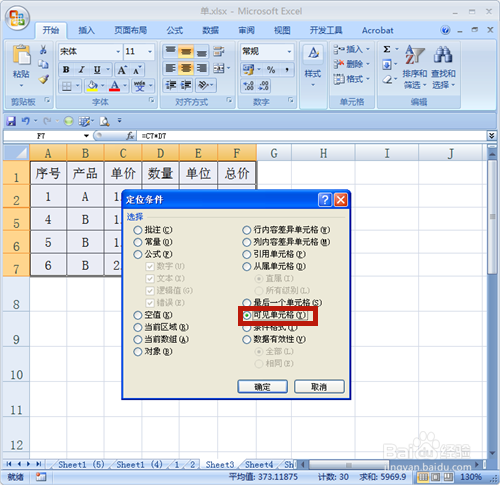Click the Page Break Preview status button
The width and height of the screenshot is (500, 485).
[448, 477]
